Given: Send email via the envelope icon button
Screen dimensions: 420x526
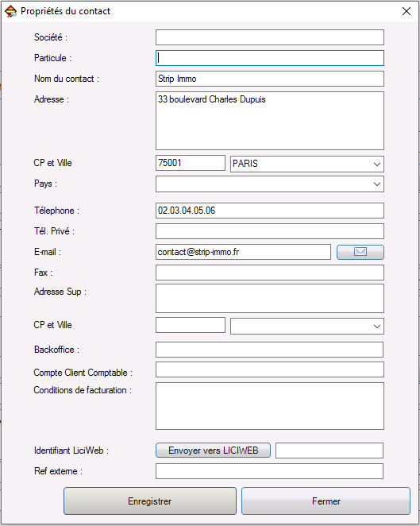Looking at the screenshot, I should [x=360, y=252].
